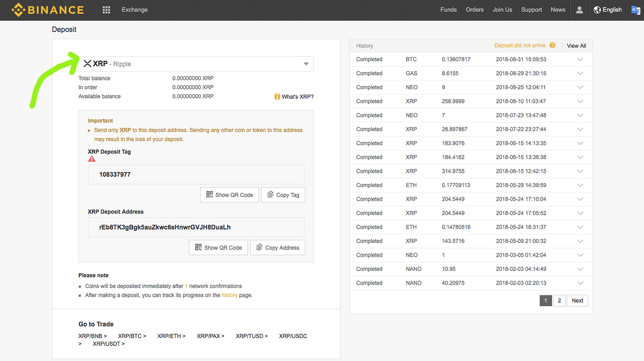Expand the NEO 9 deposit history row
This screenshot has width=644, height=361.
580,87
